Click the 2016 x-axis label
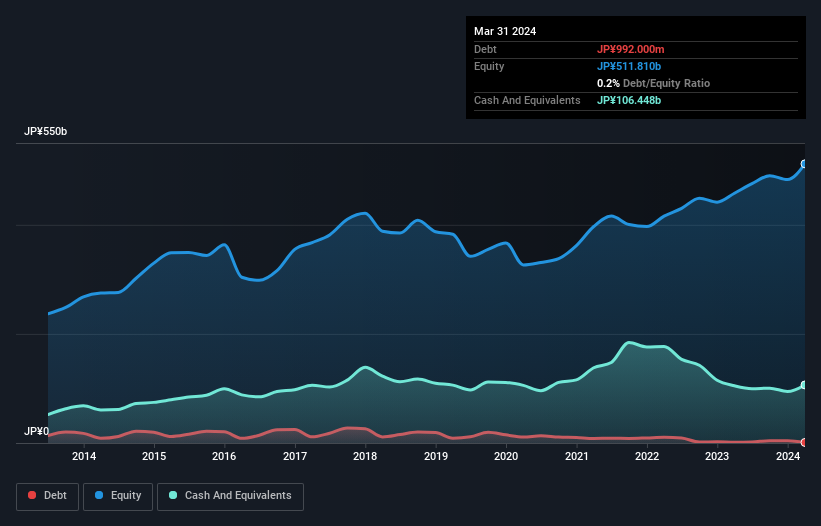 pos(224,457)
